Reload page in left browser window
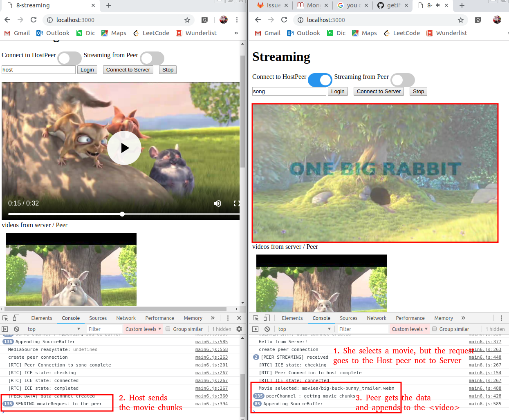 click(34, 20)
